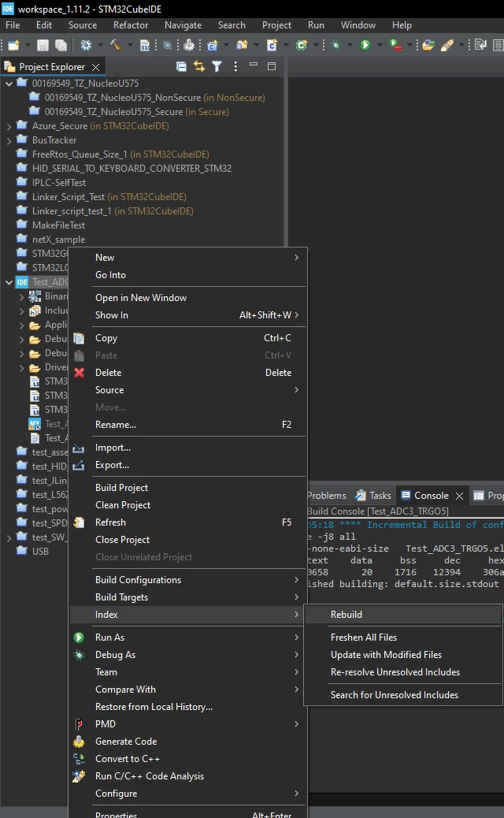Expand the Azure_Secure project node
The height and width of the screenshot is (818, 504).
pyautogui.click(x=9, y=126)
